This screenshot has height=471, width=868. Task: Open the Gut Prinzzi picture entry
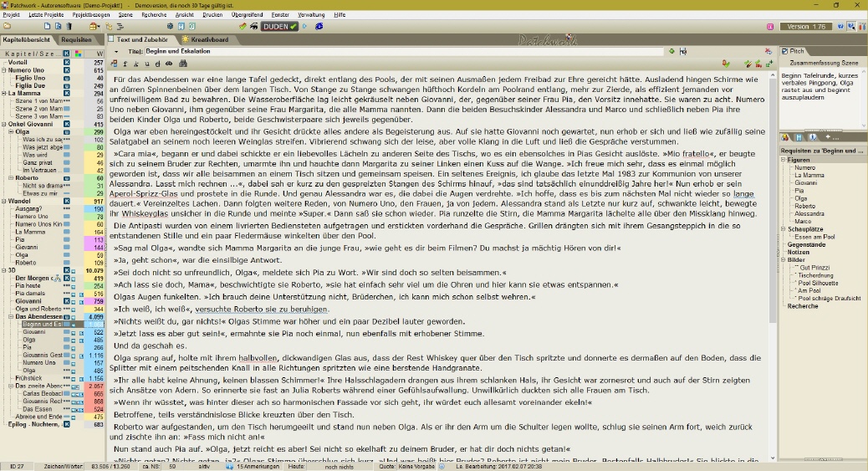pos(814,268)
